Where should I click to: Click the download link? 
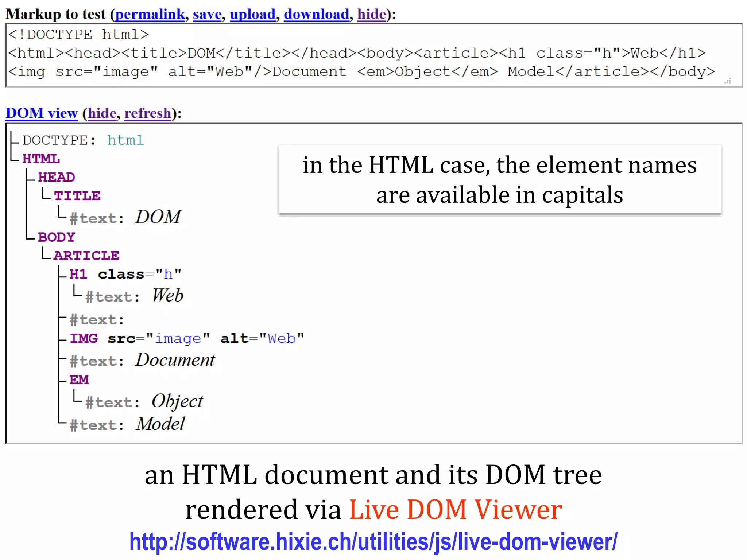click(317, 15)
